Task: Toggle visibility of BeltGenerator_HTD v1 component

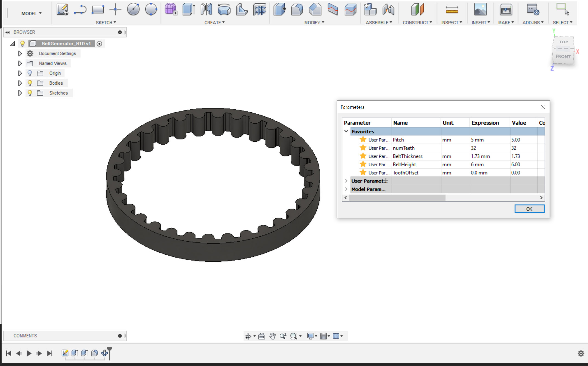Action: tap(22, 44)
